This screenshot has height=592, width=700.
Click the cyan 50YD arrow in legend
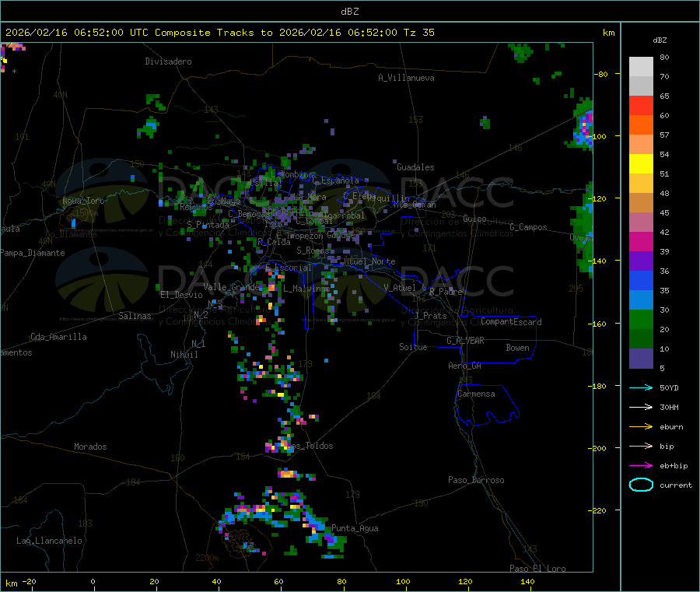[x=641, y=387]
